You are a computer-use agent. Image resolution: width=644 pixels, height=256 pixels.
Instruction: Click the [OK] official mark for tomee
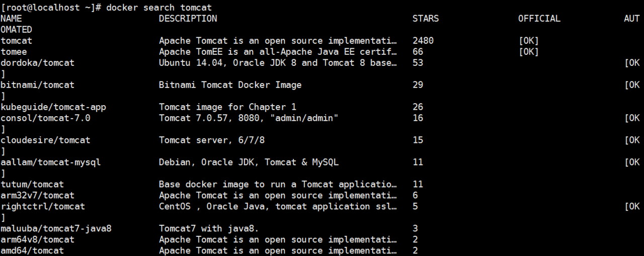(x=529, y=52)
